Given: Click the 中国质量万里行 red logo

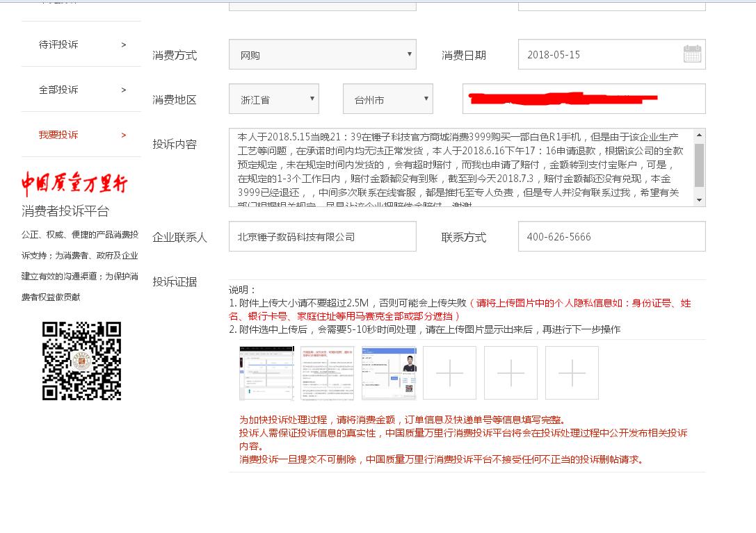Looking at the screenshot, I should point(74,183).
